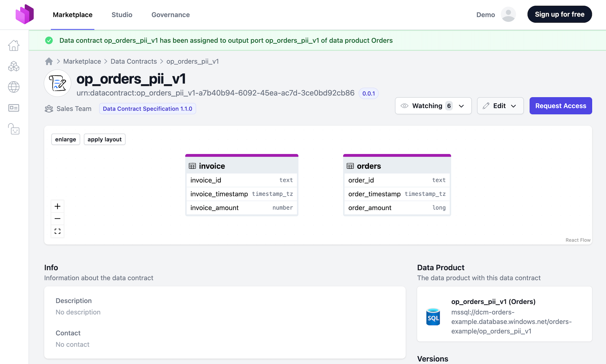Zoom in on the diagram canvas

coord(58,206)
